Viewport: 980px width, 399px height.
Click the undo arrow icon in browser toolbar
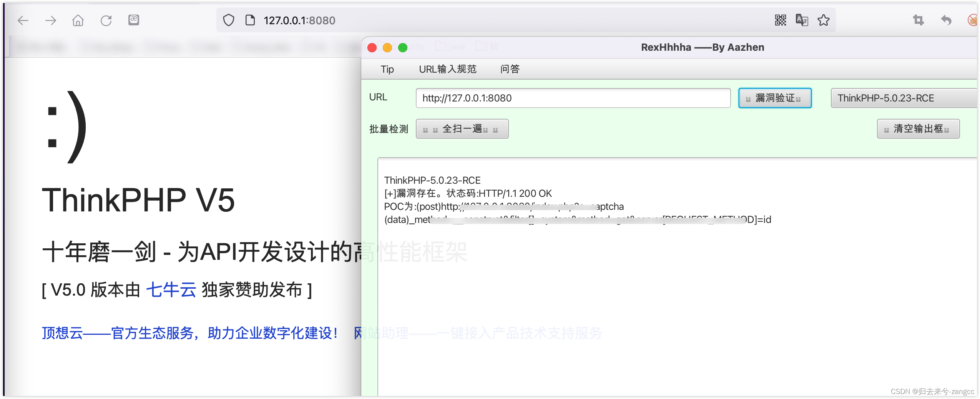click(x=946, y=20)
